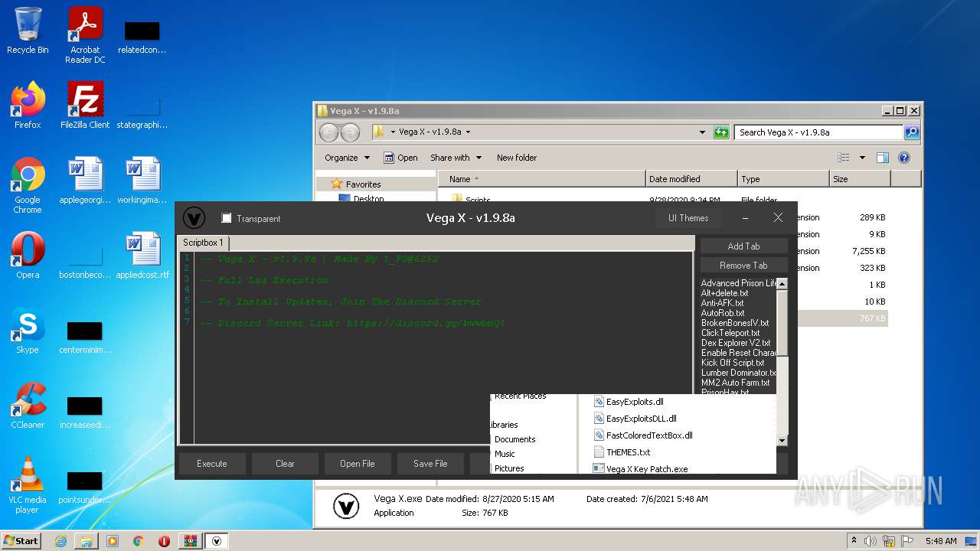
Task: Select Advanced Prison Life script entry
Action: click(738, 283)
